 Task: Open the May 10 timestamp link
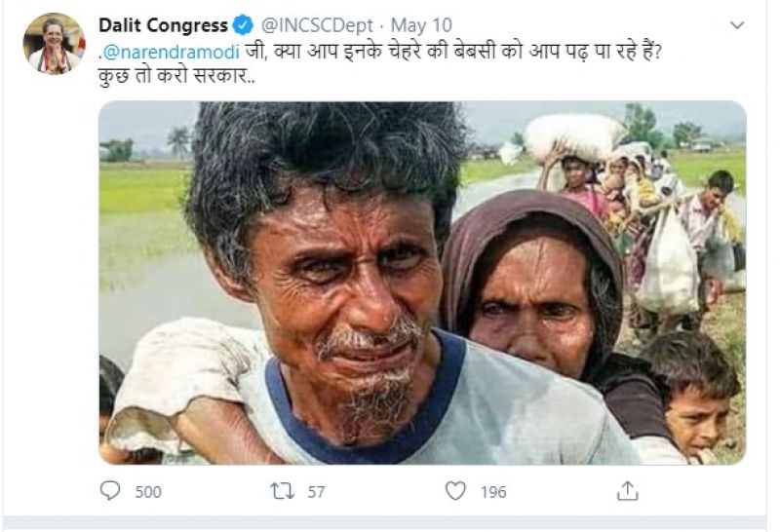(409, 24)
